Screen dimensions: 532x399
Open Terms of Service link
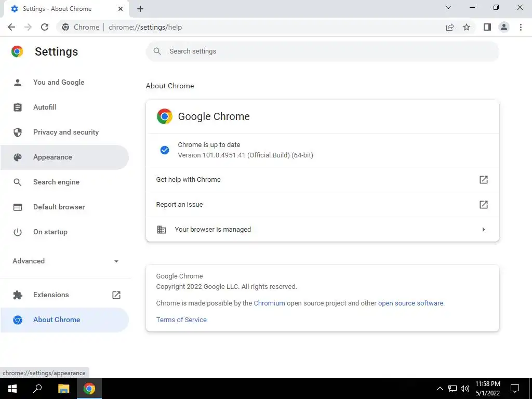[181, 320]
